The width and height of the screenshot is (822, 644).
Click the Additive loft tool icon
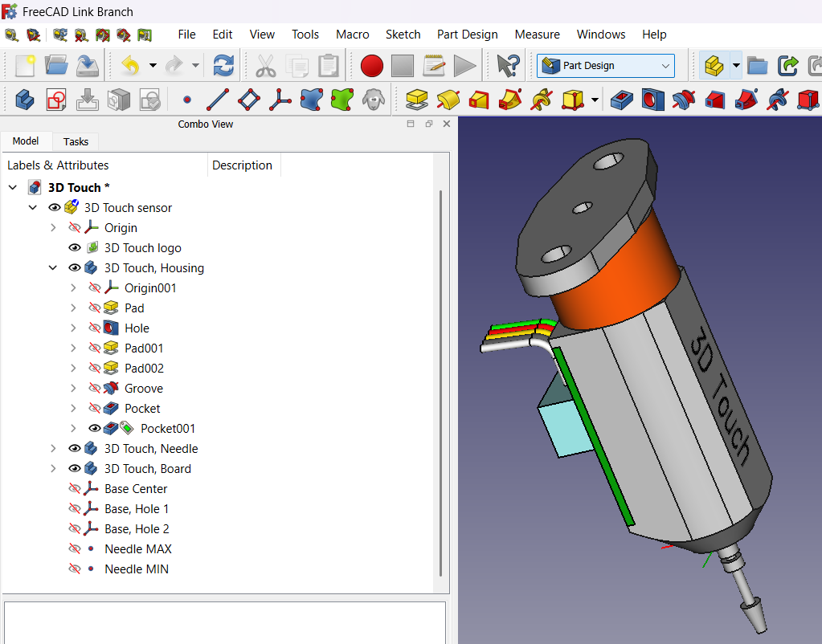[479, 100]
